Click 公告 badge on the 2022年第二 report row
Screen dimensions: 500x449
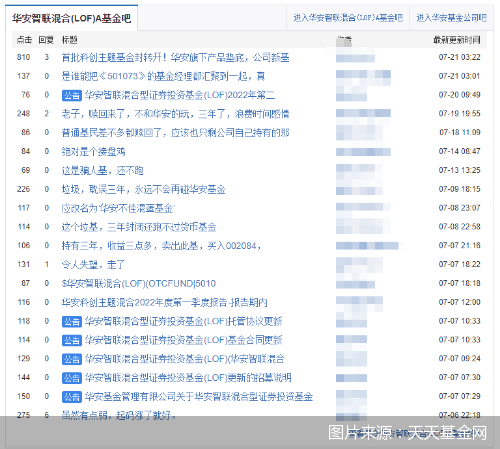pyautogui.click(x=72, y=96)
